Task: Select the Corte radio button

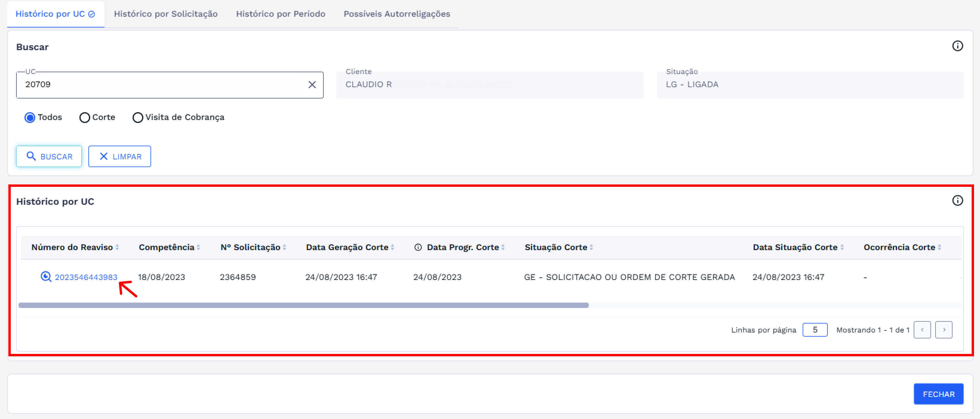Action: 85,118
